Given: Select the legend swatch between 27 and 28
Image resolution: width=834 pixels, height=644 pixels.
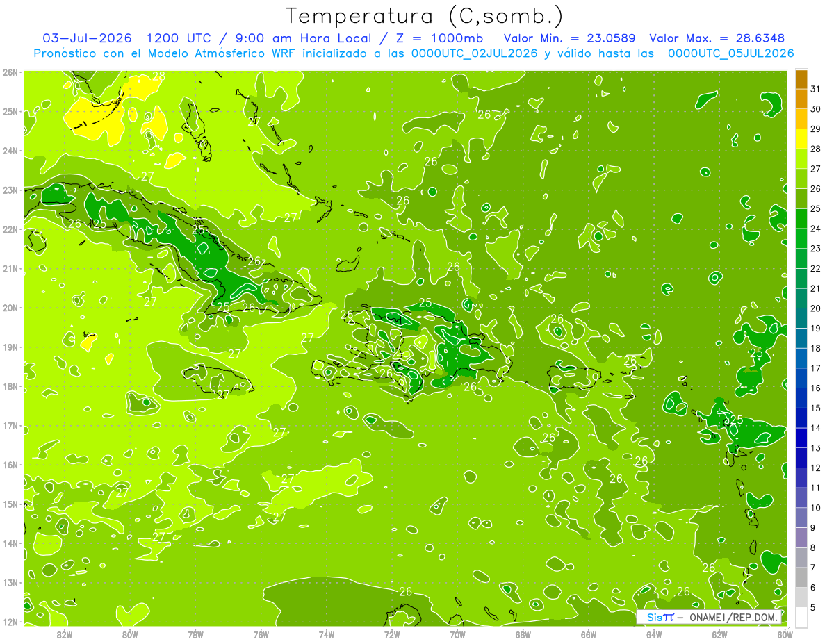Looking at the screenshot, I should [802, 159].
